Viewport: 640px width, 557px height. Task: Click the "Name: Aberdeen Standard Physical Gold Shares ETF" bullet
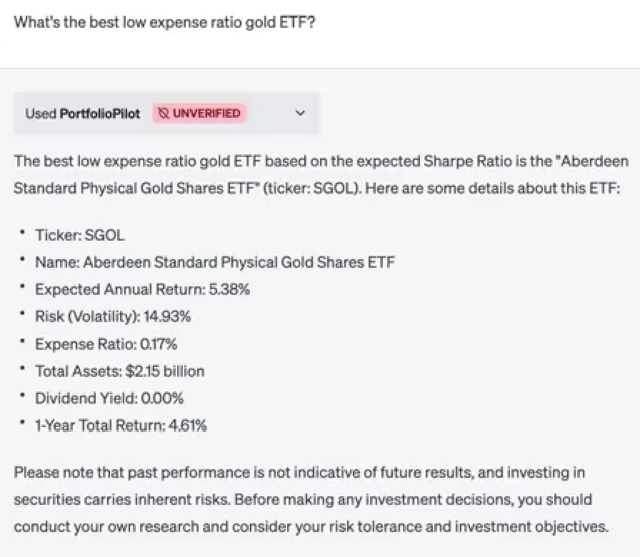pos(214,262)
